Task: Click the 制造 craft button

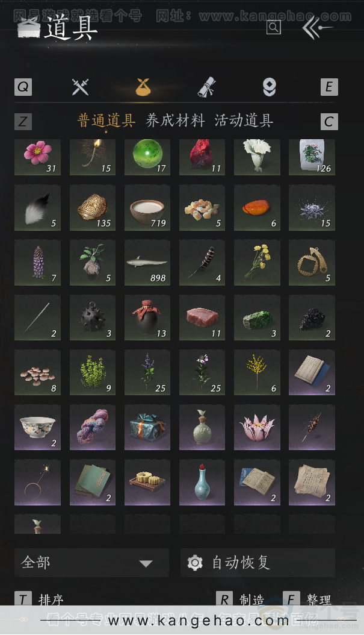Action: (x=241, y=599)
